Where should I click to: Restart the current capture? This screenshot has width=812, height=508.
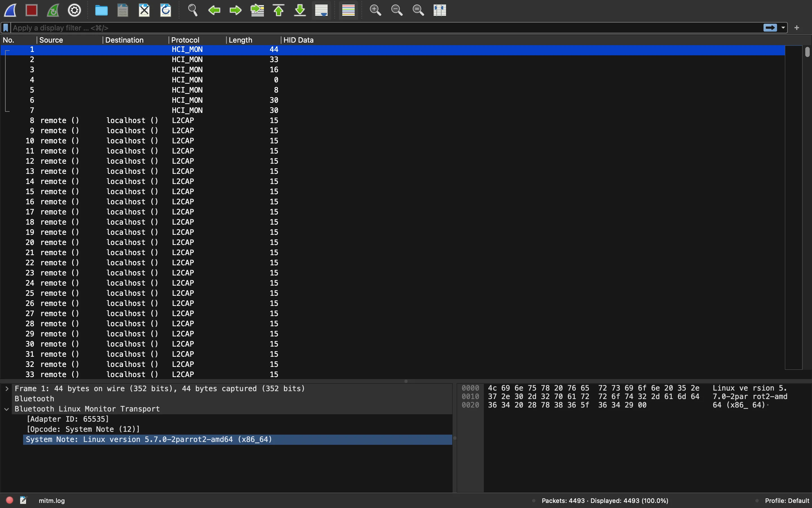tap(53, 10)
